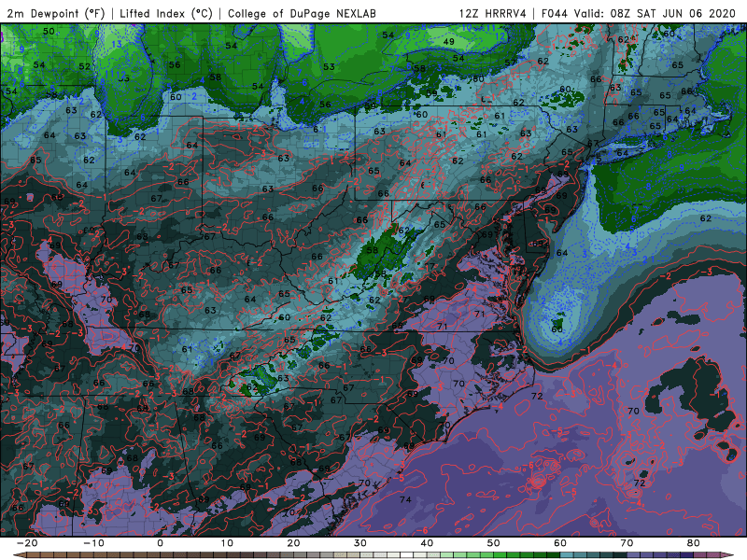Click the 'Lifted Index (°C)' header label
Screen dimensions: 747x560
tap(166, 14)
